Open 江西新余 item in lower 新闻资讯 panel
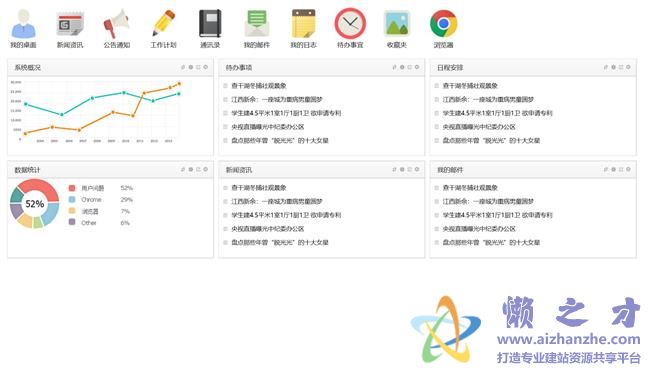The image size is (650, 368). click(x=276, y=201)
